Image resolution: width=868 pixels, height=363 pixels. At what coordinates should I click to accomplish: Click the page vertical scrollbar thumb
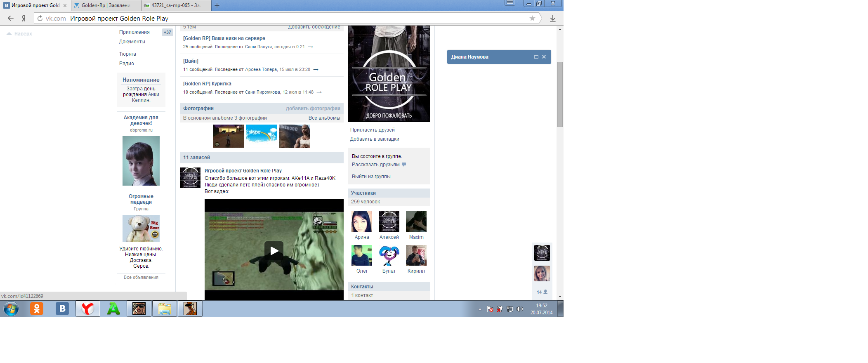[560, 94]
